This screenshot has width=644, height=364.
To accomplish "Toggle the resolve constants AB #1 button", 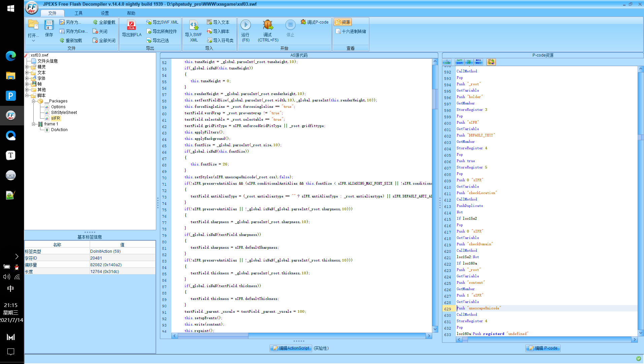I will pos(491,62).
